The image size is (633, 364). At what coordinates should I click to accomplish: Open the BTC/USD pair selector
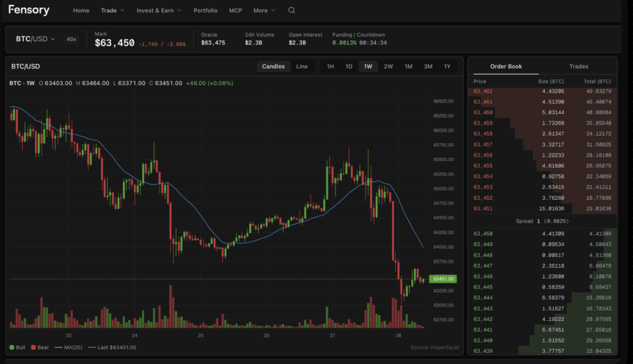[x=35, y=39]
